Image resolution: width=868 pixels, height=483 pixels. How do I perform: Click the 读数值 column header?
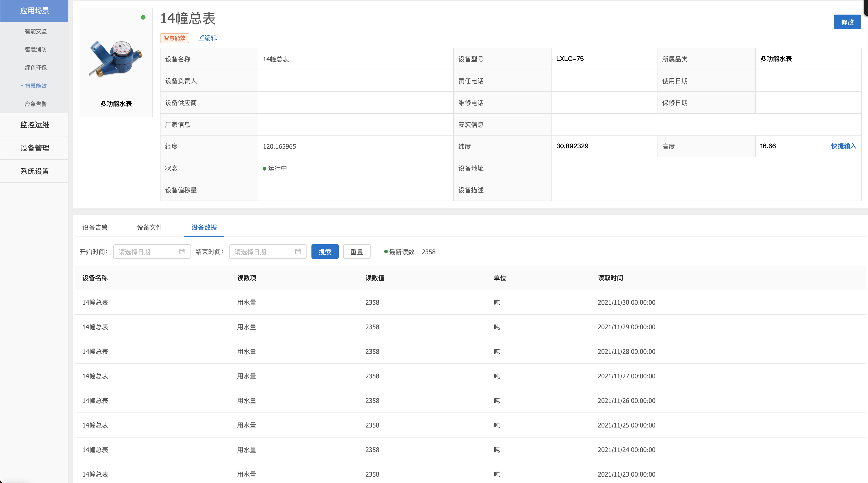click(375, 278)
